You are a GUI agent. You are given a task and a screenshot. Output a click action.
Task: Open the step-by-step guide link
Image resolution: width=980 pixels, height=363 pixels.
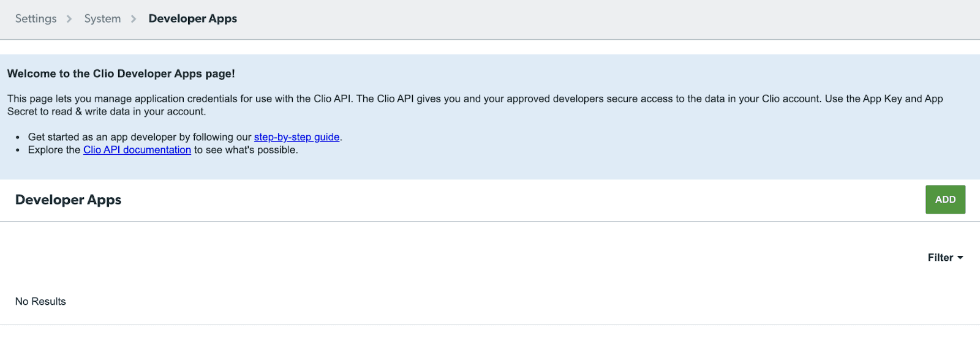coord(297,137)
